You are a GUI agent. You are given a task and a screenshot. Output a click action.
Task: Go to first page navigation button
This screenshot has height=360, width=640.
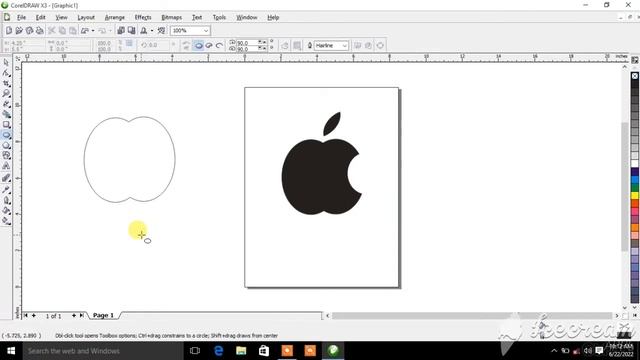tap(26, 316)
